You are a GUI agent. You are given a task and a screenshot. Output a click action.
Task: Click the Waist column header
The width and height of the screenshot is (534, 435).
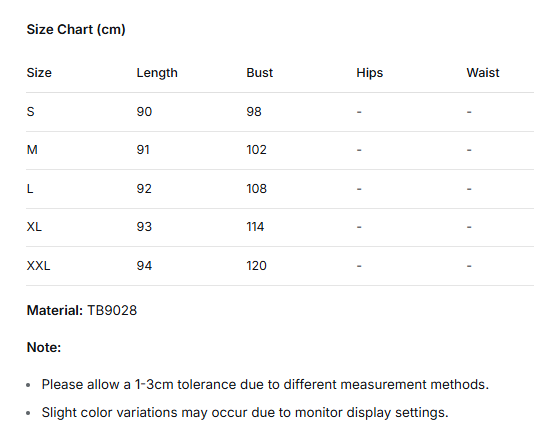pos(483,73)
